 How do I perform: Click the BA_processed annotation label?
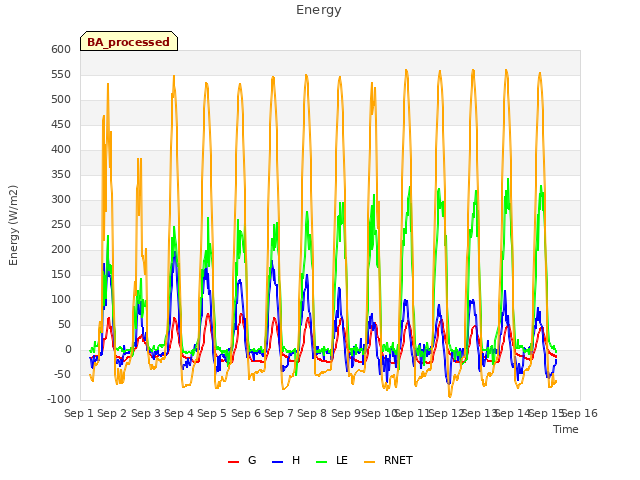pyautogui.click(x=129, y=42)
